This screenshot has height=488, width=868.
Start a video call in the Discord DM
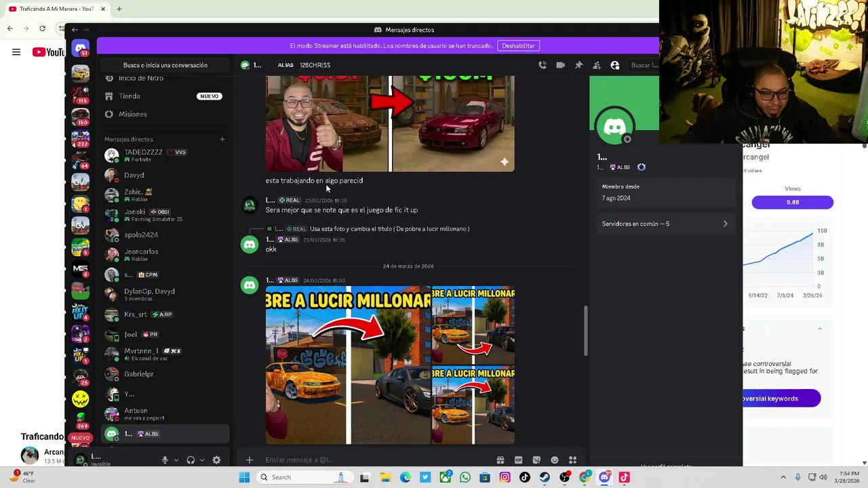(x=560, y=65)
